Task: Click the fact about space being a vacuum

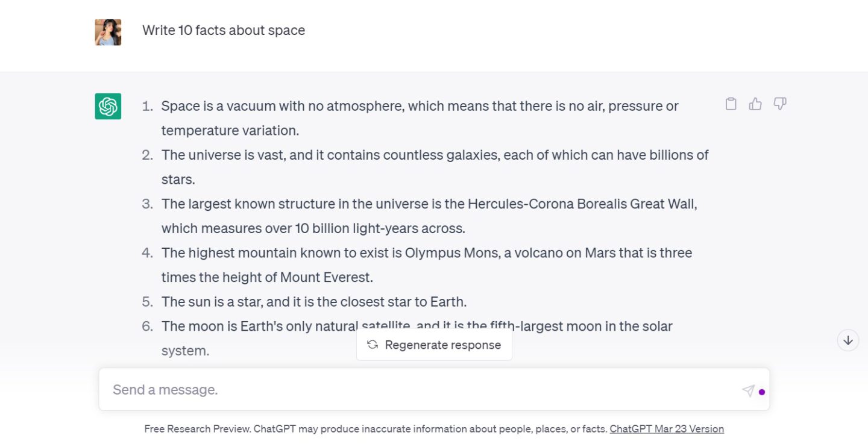Action: click(x=420, y=107)
